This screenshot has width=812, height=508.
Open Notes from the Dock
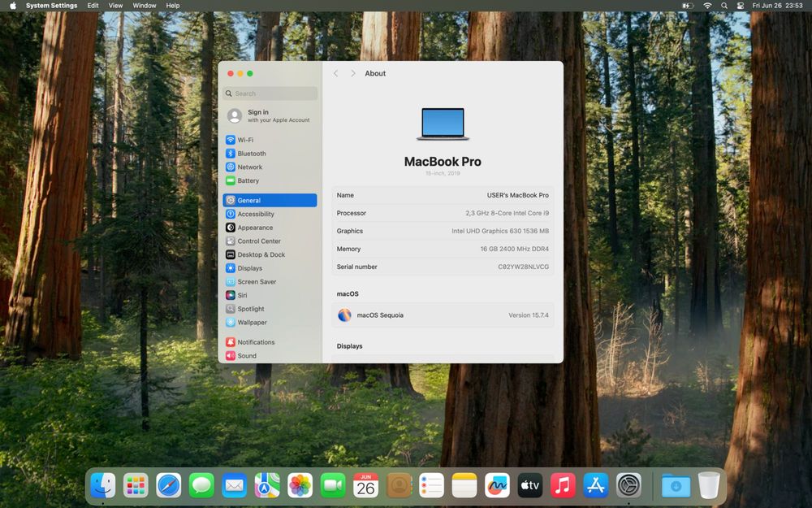click(464, 486)
